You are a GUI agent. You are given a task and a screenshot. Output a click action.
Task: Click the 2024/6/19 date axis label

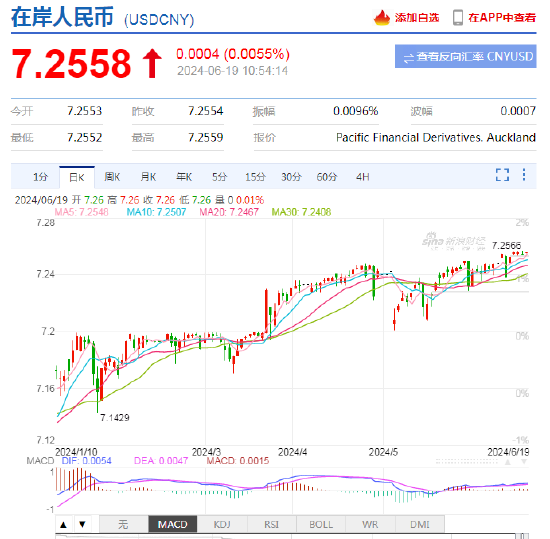coord(508,452)
